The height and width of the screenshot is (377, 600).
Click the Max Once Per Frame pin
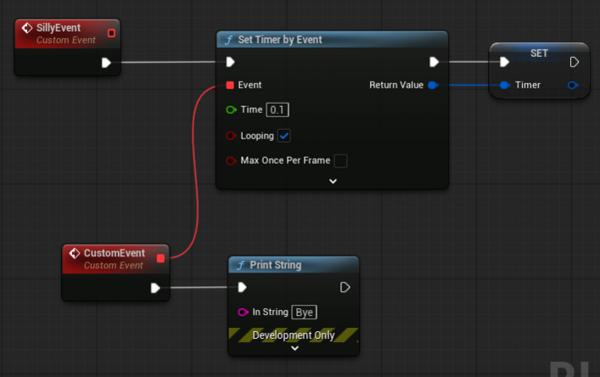pos(231,161)
